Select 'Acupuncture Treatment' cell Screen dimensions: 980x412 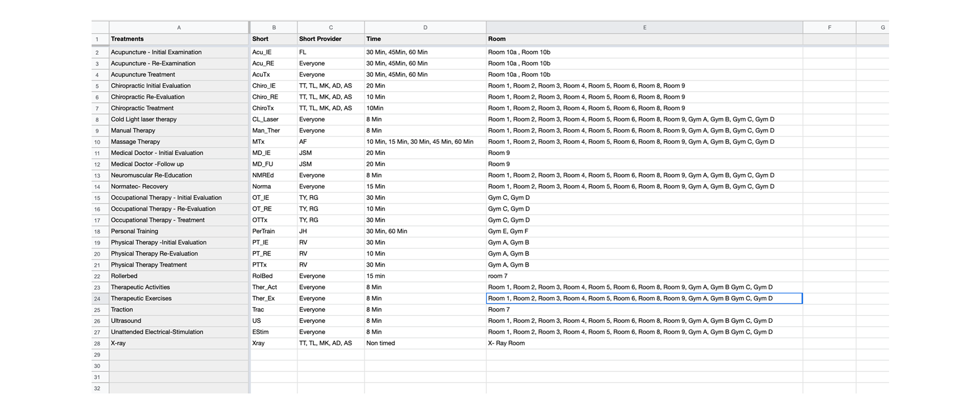179,74
